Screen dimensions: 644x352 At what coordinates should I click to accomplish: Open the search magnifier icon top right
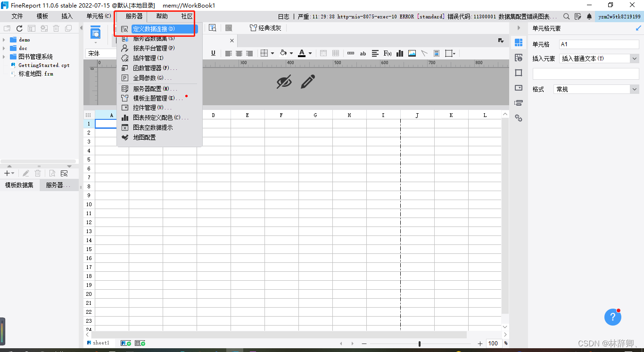566,17
